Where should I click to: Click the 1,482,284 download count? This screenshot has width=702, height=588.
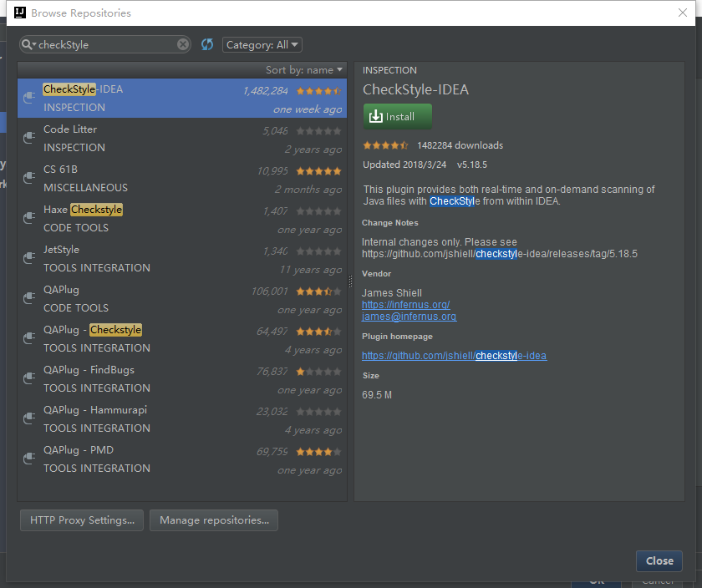266,91
